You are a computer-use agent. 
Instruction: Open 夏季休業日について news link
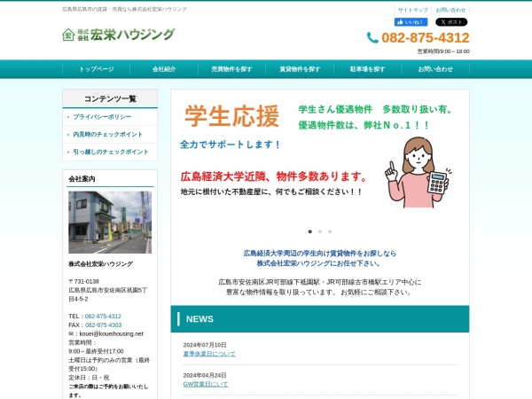pyautogui.click(x=209, y=354)
